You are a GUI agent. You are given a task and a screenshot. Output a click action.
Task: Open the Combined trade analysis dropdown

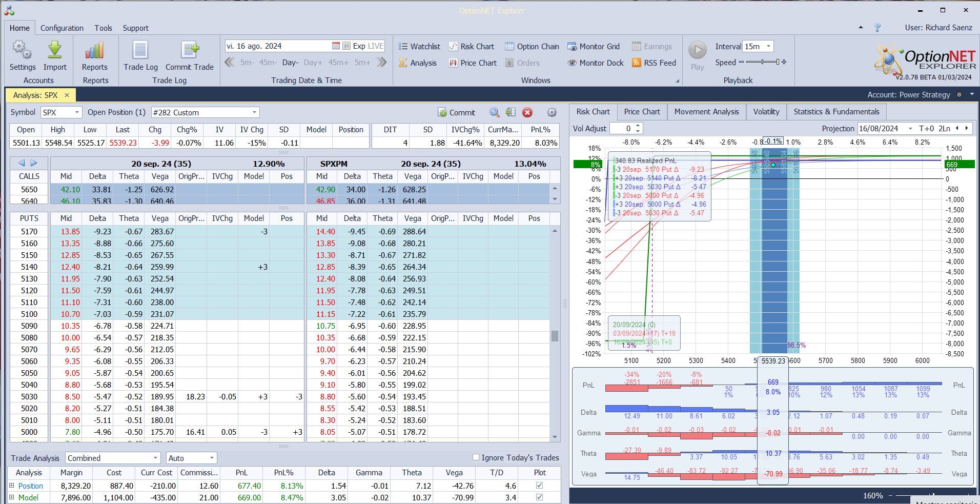click(156, 458)
